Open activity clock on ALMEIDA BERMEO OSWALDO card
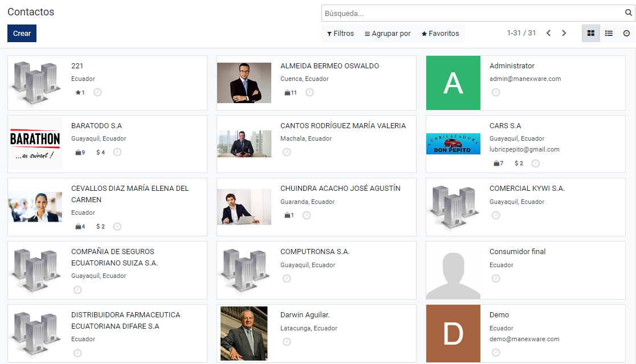 309,92
